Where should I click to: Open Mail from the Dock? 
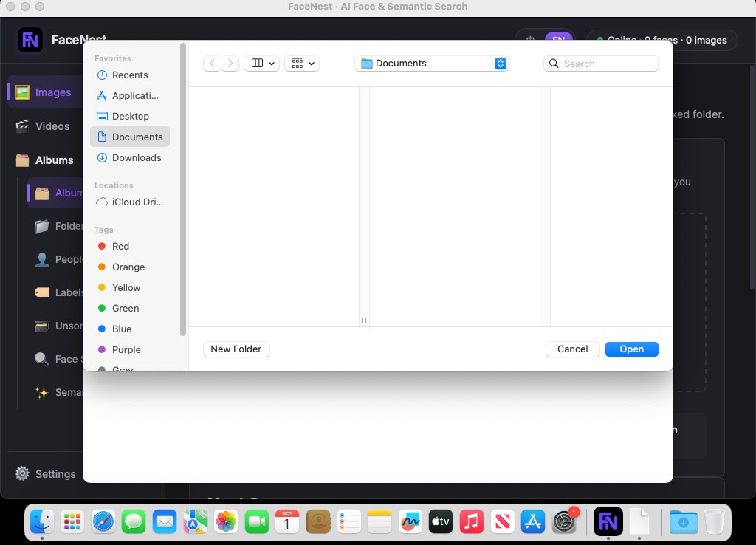(x=165, y=521)
